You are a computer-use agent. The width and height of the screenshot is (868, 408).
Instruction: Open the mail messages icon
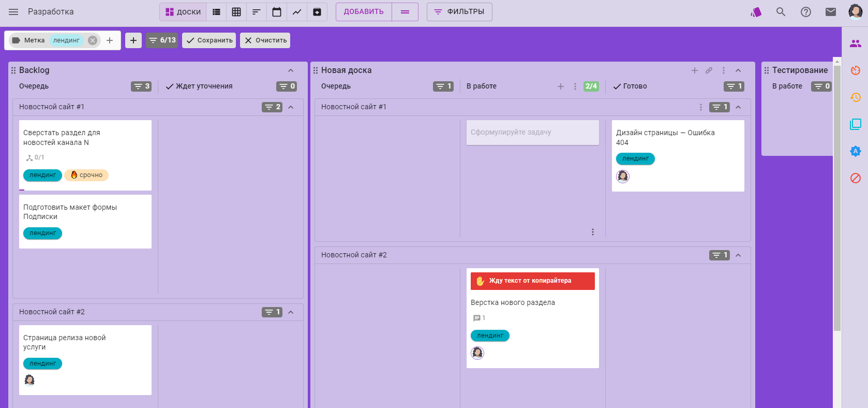831,12
